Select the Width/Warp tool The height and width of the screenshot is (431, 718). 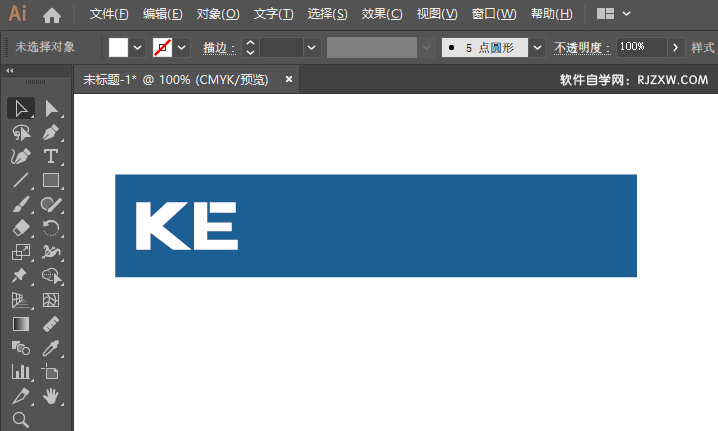pyautogui.click(x=51, y=252)
